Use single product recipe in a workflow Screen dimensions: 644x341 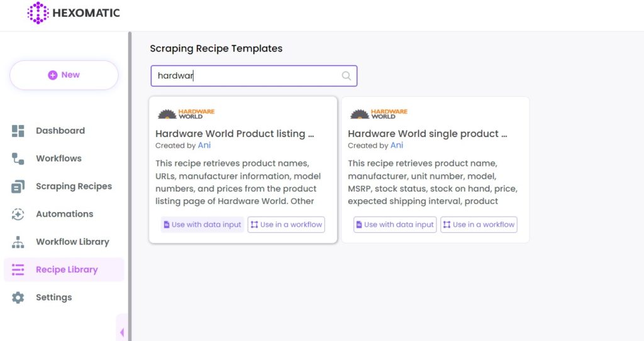479,225
